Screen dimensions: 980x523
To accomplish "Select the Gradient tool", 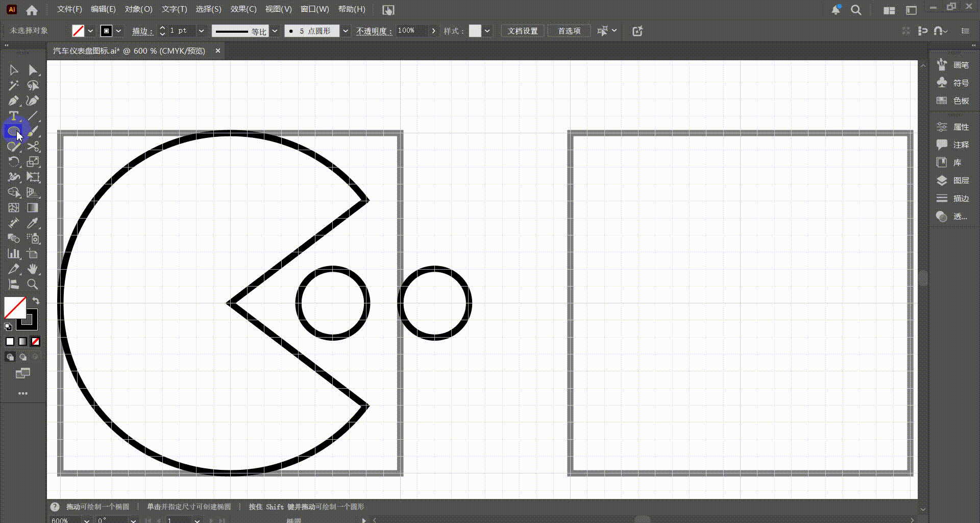I will pos(33,208).
